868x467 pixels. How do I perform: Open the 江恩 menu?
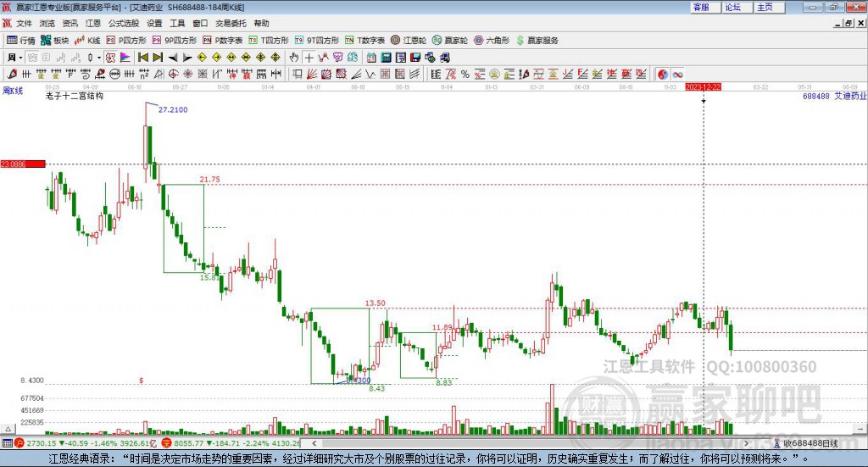93,23
